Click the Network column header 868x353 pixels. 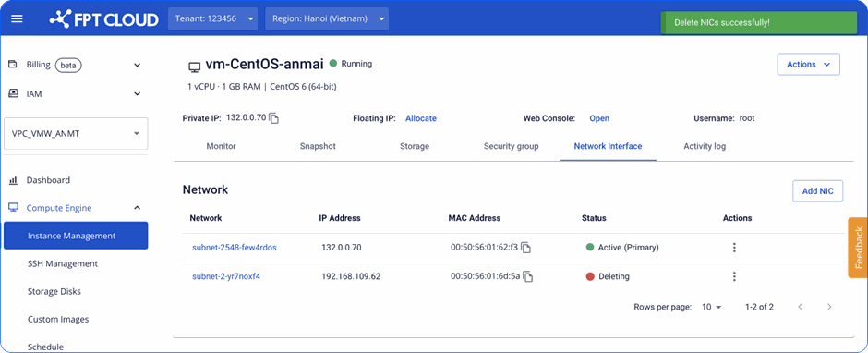coord(205,218)
